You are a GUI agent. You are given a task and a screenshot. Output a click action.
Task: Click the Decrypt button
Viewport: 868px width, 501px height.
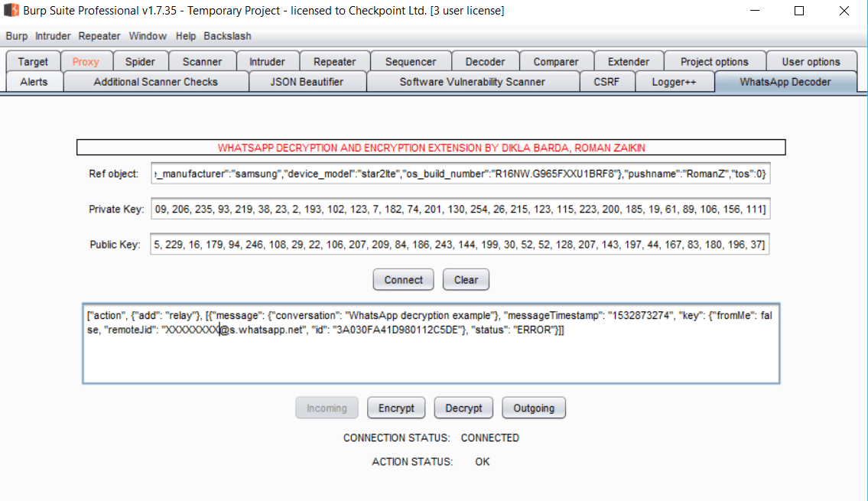[x=463, y=408]
